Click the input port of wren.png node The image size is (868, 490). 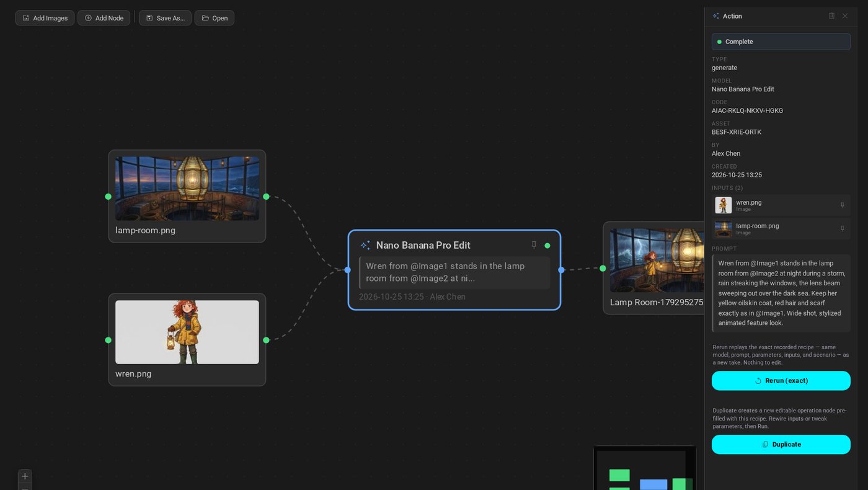click(108, 340)
